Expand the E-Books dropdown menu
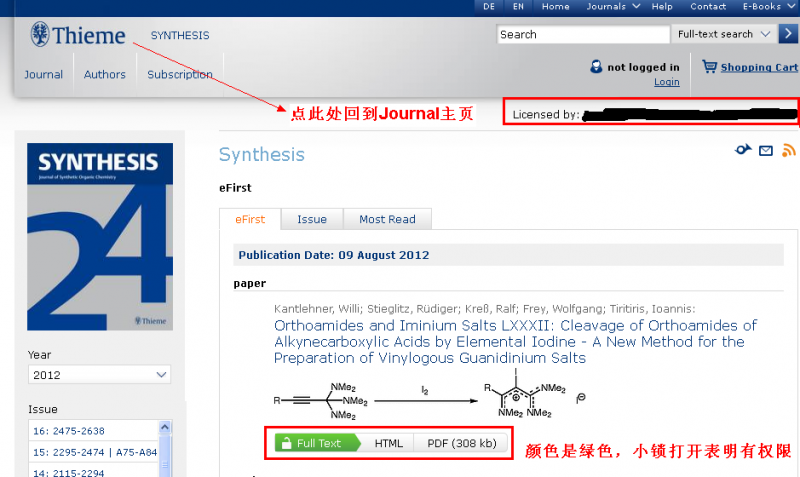Image resolution: width=800 pixels, height=477 pixels. [x=769, y=7]
